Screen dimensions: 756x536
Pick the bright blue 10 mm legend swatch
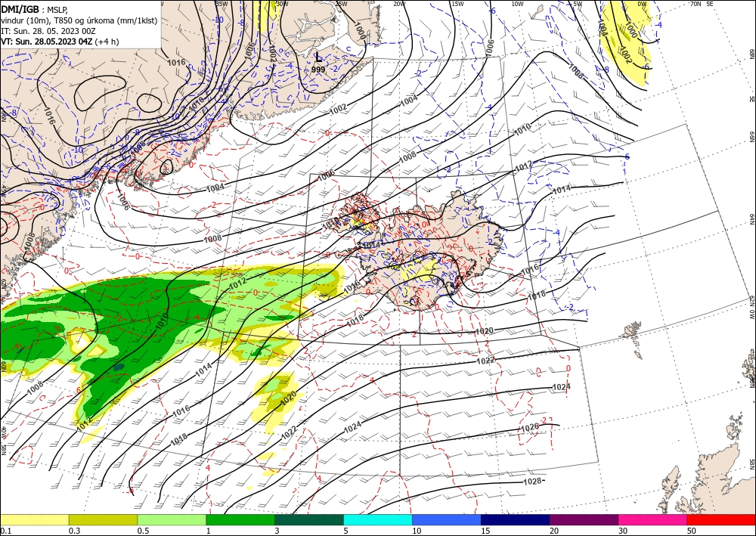click(x=447, y=519)
